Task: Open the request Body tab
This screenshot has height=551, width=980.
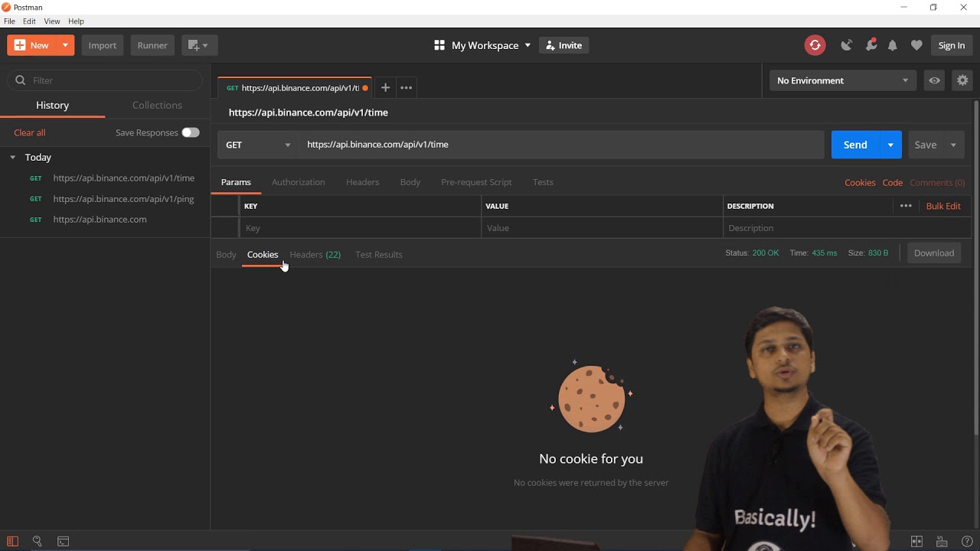Action: 410,182
